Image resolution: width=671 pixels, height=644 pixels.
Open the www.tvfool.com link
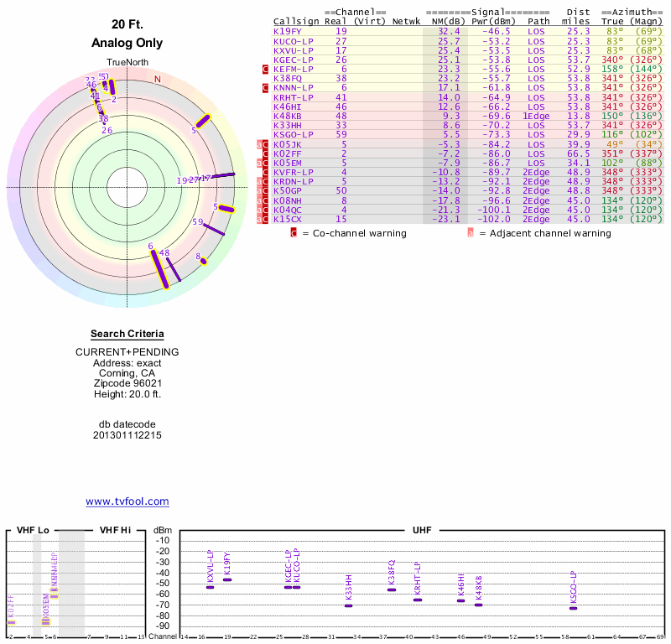tap(127, 501)
